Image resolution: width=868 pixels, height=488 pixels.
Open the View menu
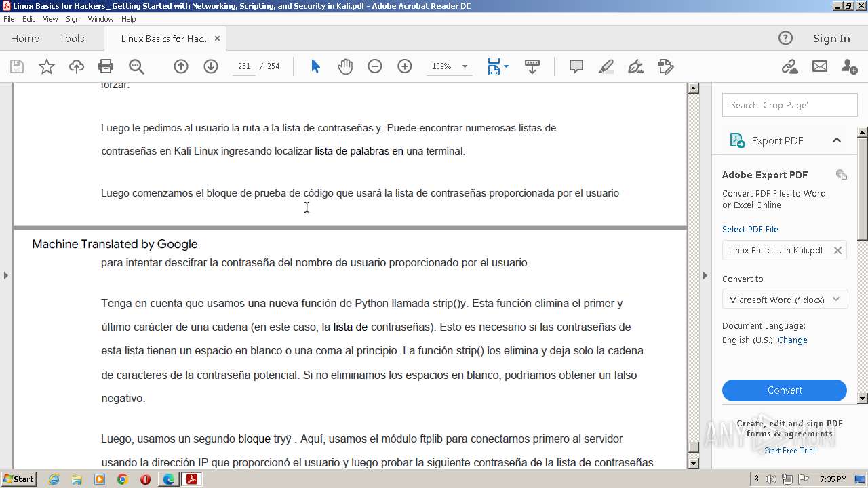coord(50,19)
